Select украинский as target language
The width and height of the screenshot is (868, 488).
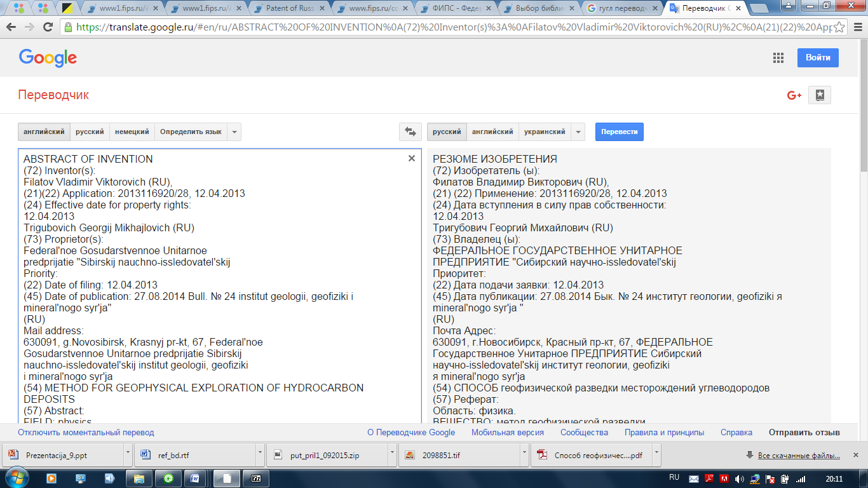545,132
